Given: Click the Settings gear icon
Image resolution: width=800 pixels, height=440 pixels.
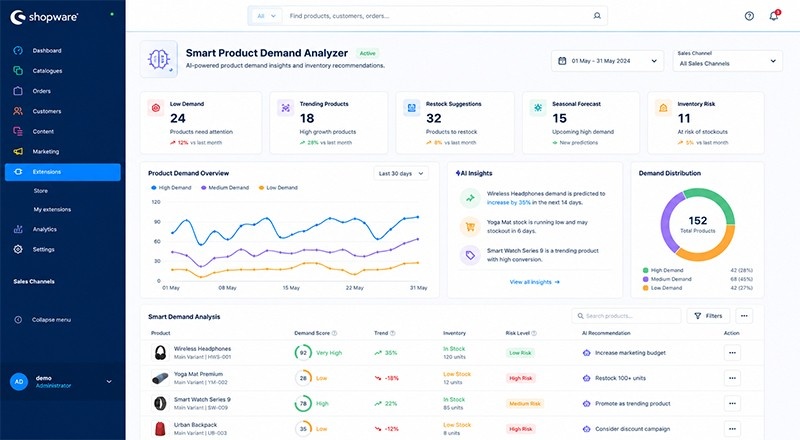Looking at the screenshot, I should [x=18, y=249].
